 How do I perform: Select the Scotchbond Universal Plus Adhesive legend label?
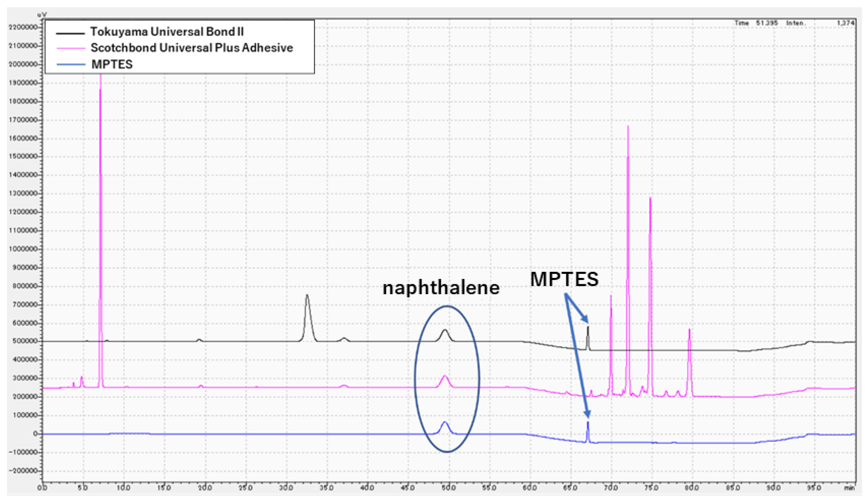192,48
